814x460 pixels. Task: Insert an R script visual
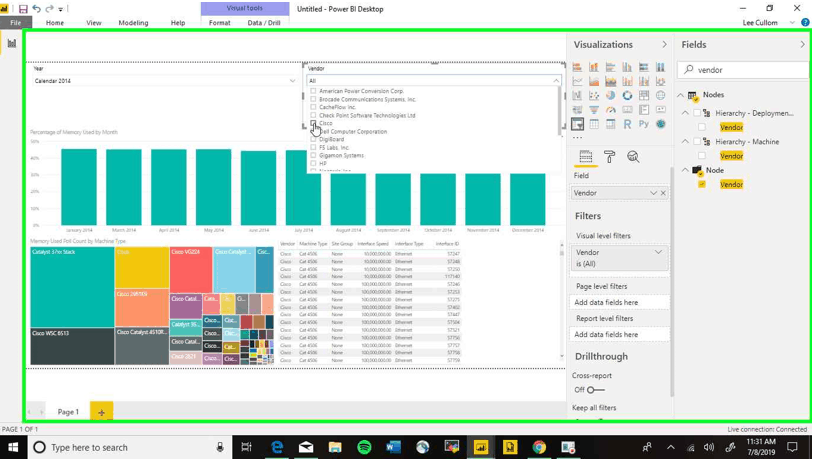point(627,124)
